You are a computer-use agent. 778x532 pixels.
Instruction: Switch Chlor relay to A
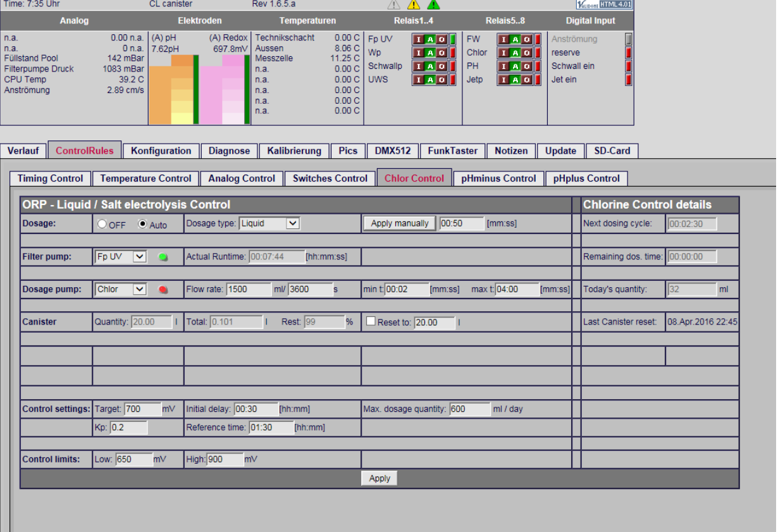[x=515, y=53]
